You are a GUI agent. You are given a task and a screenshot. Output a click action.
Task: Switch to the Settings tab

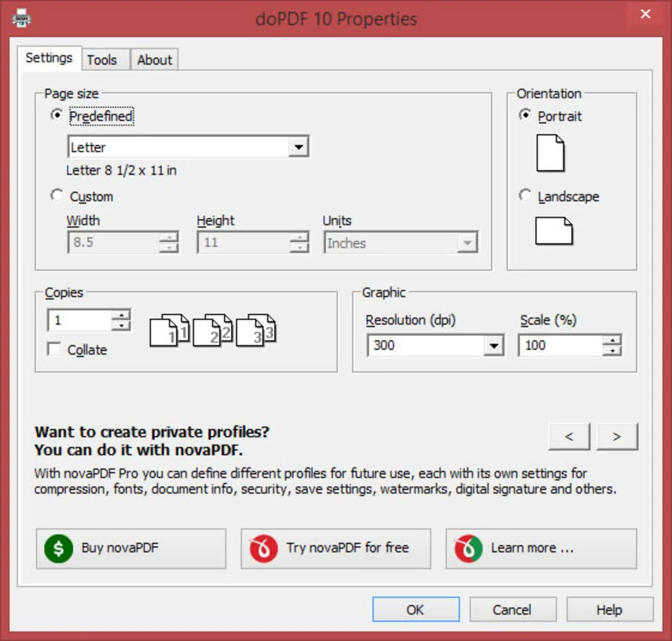49,58
